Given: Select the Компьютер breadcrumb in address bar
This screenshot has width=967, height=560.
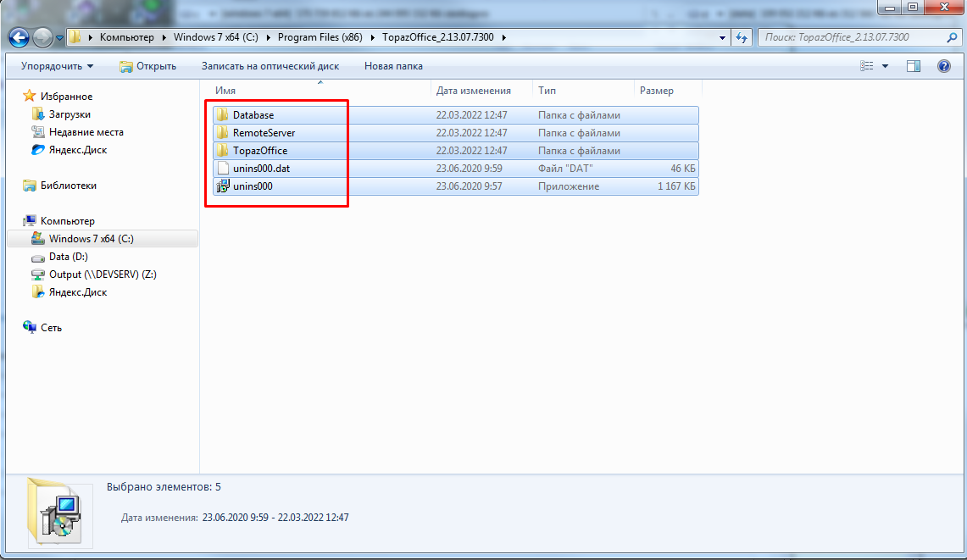Looking at the screenshot, I should [x=126, y=37].
